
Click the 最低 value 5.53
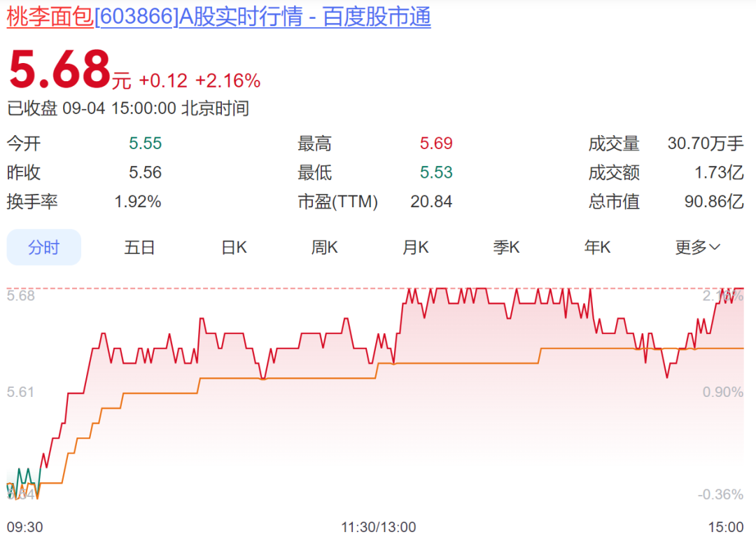(x=436, y=172)
